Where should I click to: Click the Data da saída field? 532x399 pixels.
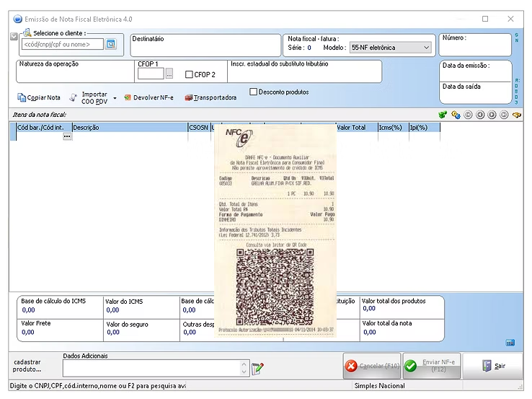(x=475, y=92)
